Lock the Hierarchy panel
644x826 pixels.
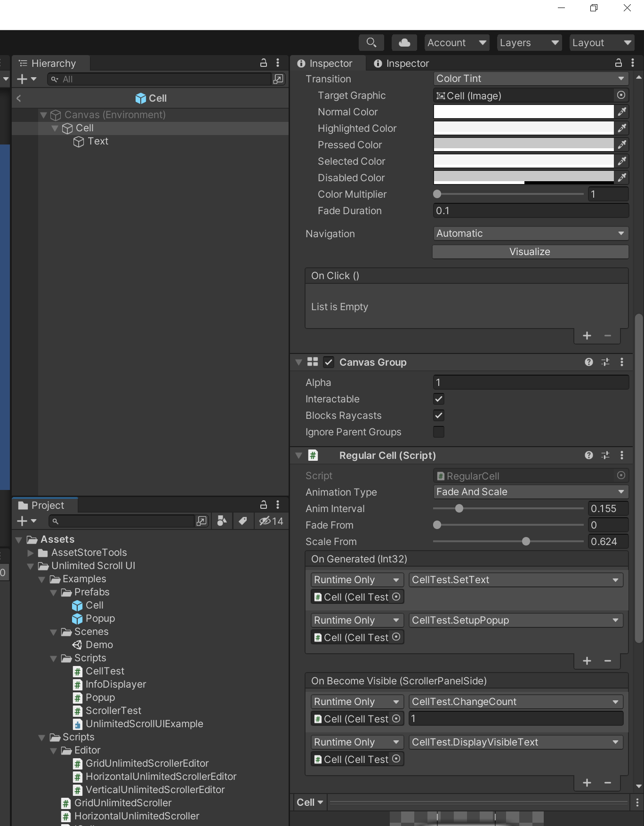[264, 63]
